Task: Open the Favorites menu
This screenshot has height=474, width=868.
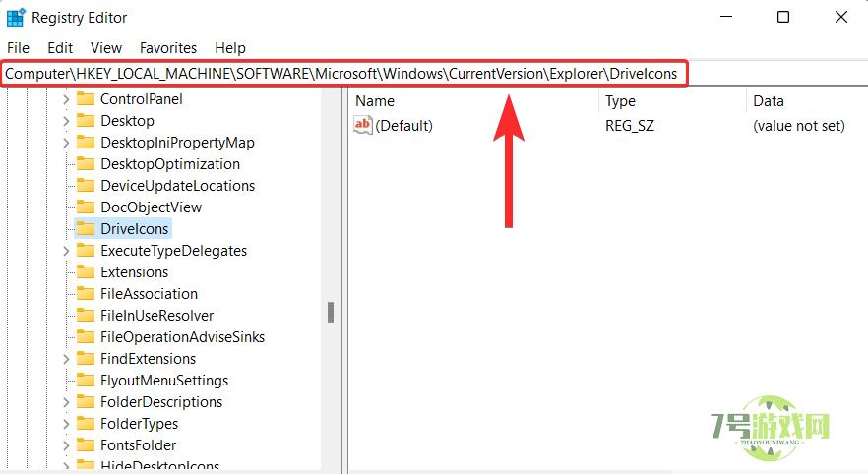Action: point(167,48)
